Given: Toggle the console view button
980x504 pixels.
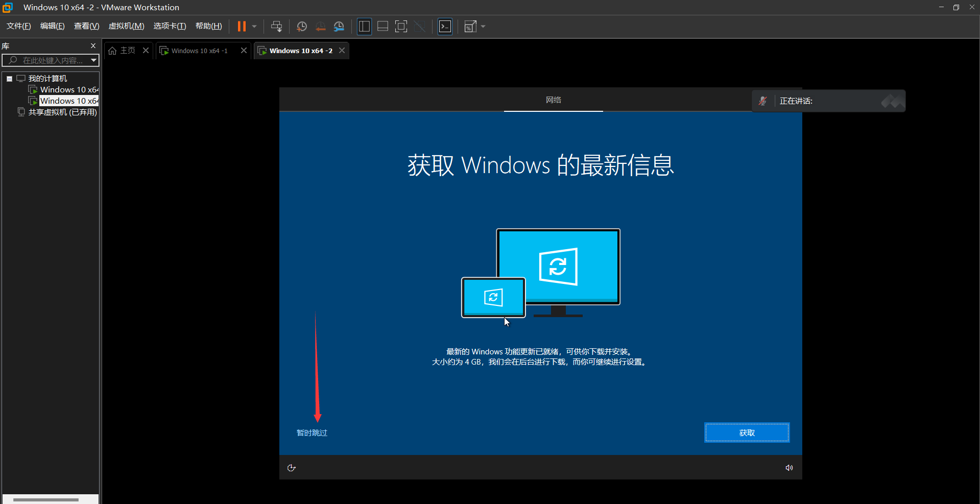Looking at the screenshot, I should pyautogui.click(x=445, y=26).
